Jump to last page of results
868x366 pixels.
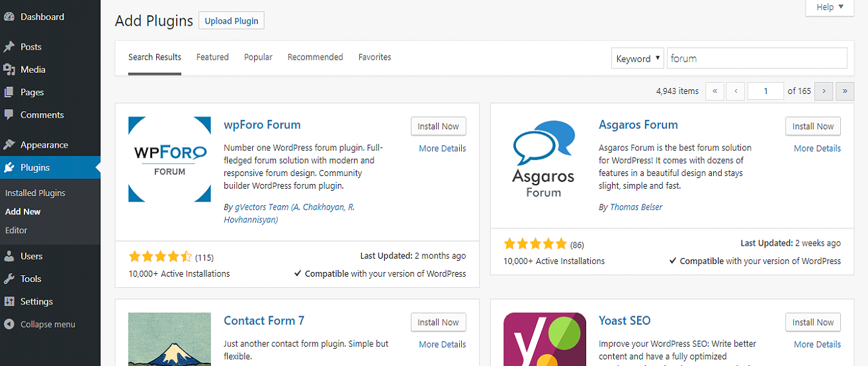click(x=845, y=91)
